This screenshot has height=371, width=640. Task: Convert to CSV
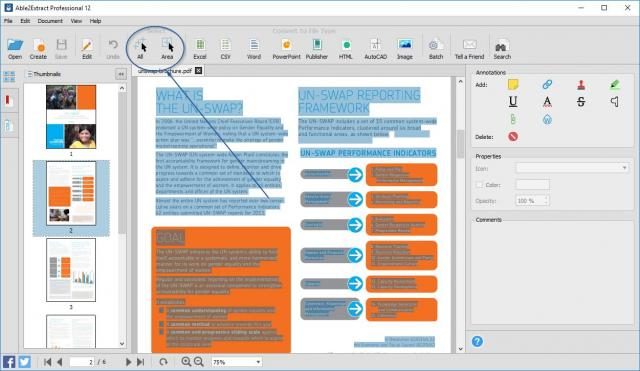click(225, 49)
